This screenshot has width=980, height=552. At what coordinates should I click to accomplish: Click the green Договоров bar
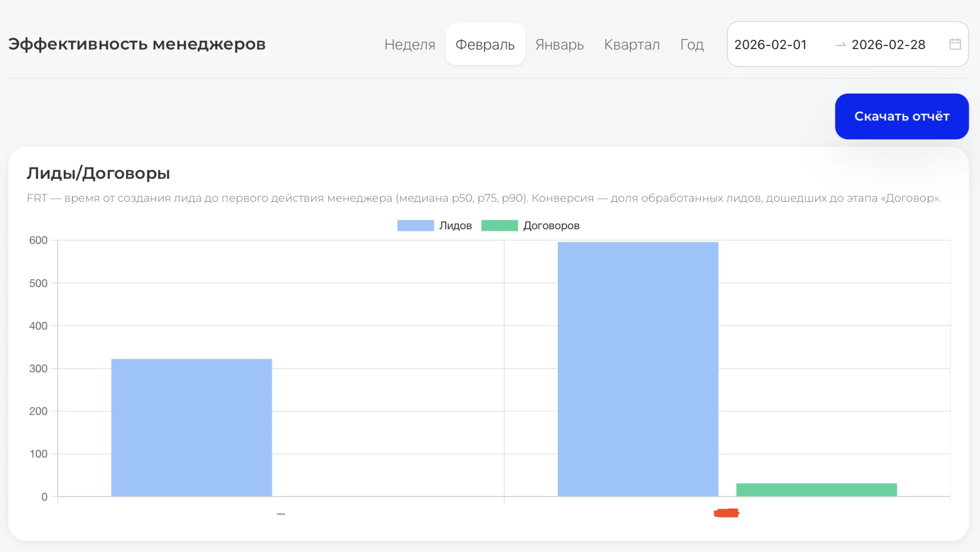(817, 490)
